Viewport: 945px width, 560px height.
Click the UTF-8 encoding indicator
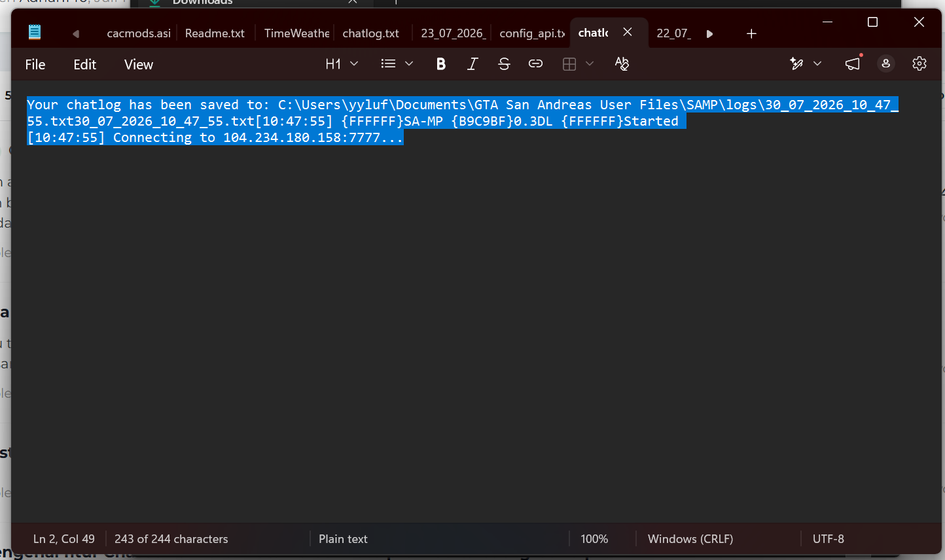(x=829, y=539)
